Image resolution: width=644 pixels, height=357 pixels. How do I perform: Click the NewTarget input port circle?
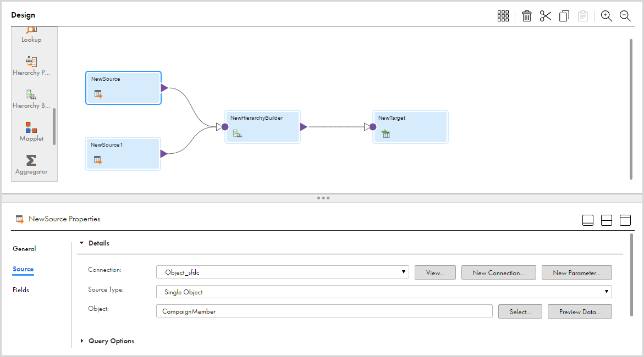[x=373, y=127]
